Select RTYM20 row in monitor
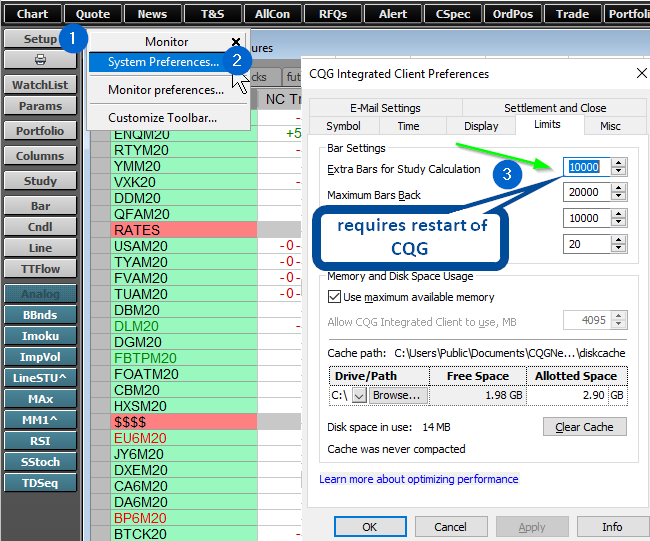Image resolution: width=650 pixels, height=541 pixels. 184,150
